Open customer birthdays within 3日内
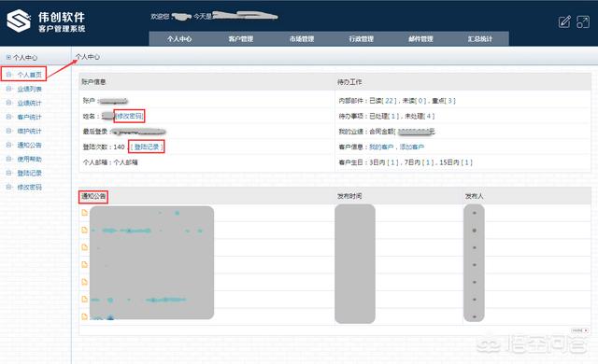598x364 pixels. click(392, 162)
